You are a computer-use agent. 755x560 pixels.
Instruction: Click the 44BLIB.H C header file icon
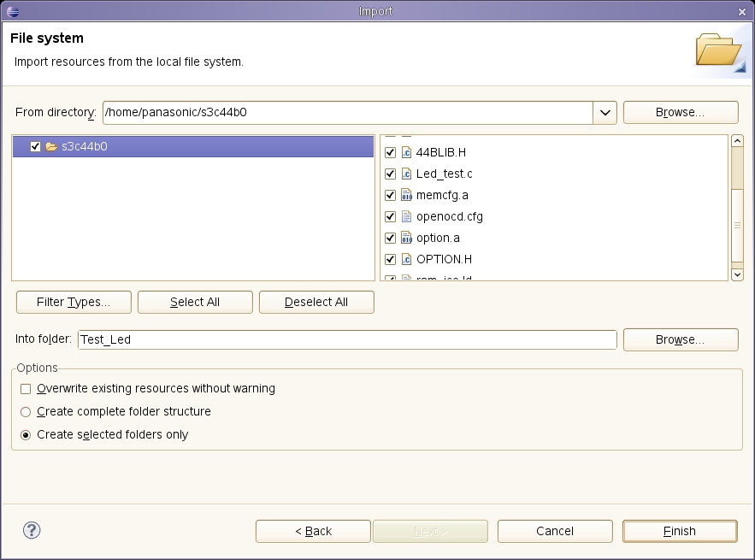click(406, 153)
